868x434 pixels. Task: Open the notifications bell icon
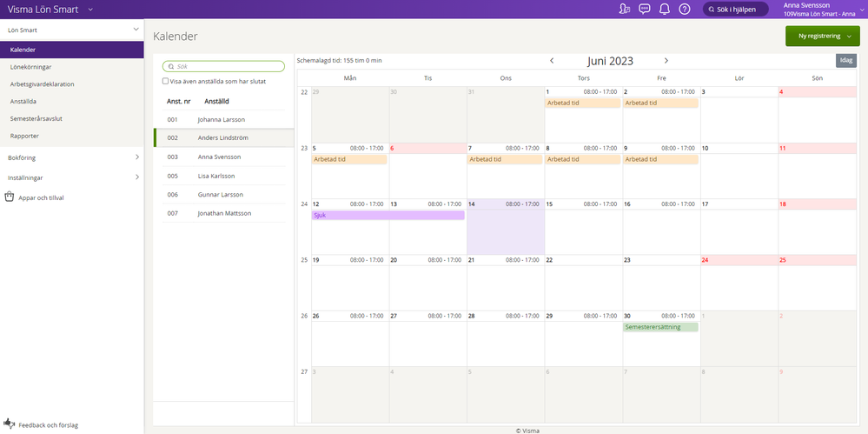665,10
